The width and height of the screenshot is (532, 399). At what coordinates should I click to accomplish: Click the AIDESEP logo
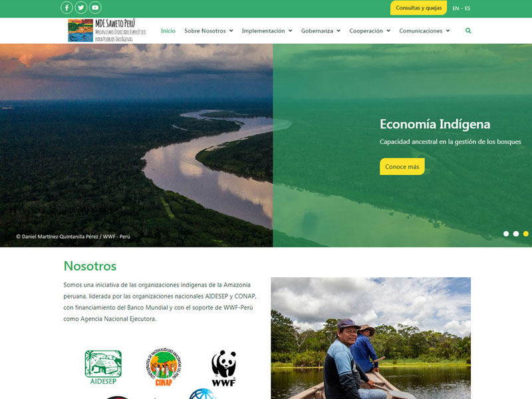pos(103,368)
